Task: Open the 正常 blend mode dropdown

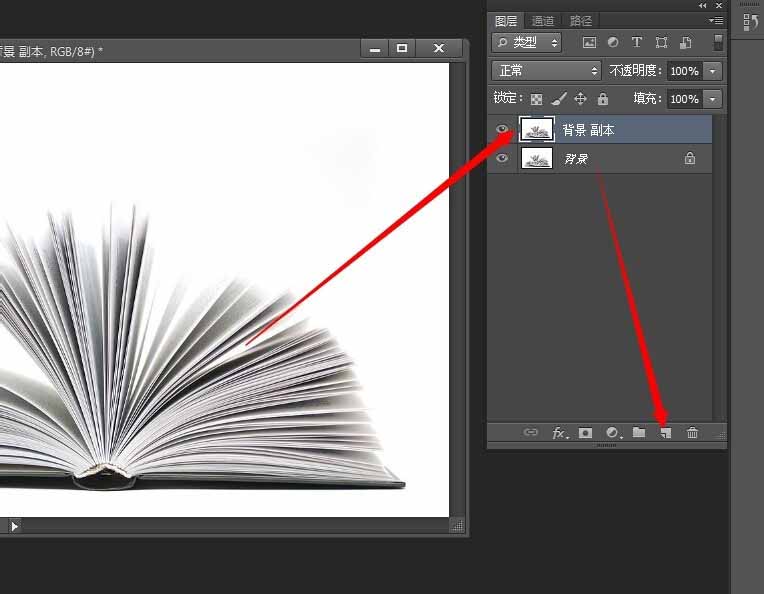Action: point(546,71)
